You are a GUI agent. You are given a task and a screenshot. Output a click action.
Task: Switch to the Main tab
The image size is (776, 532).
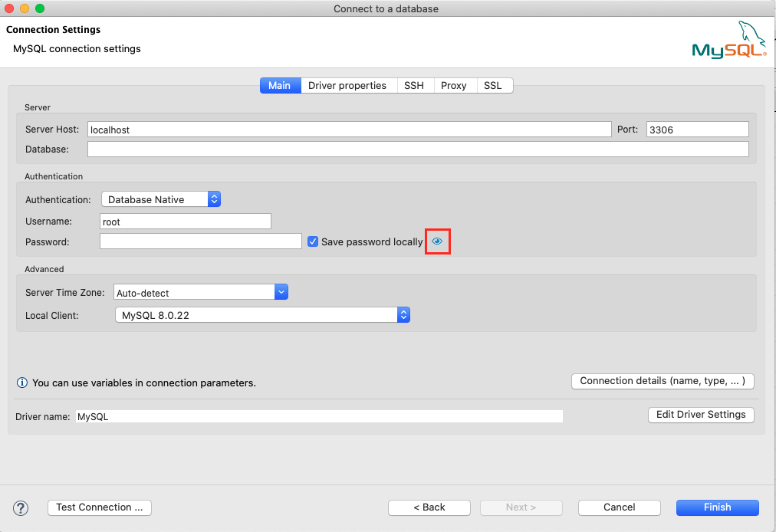click(280, 86)
